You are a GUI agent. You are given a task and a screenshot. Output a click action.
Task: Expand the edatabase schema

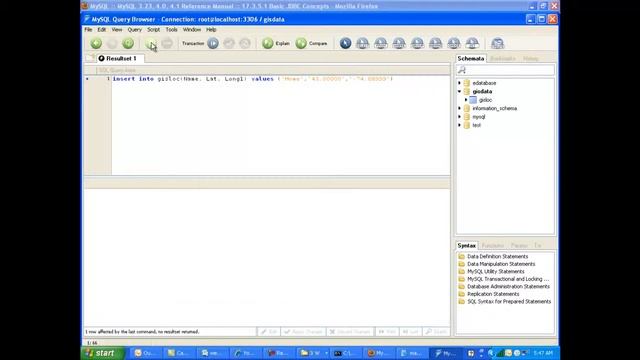460,83
